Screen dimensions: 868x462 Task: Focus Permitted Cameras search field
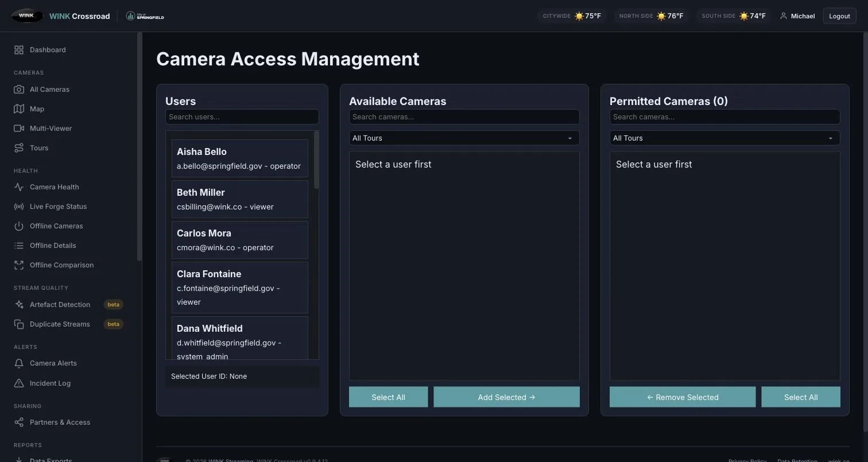pos(724,117)
